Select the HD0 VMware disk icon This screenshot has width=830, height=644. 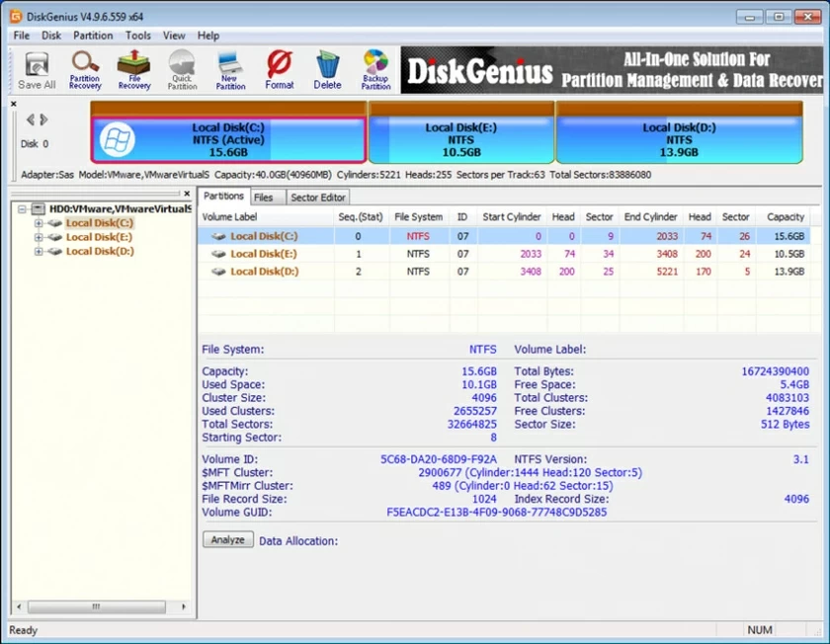click(x=39, y=208)
